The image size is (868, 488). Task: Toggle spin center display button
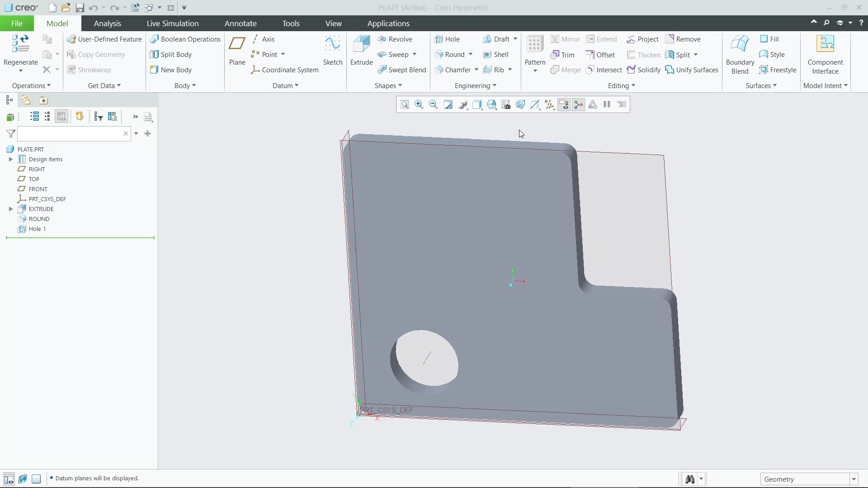(x=578, y=105)
